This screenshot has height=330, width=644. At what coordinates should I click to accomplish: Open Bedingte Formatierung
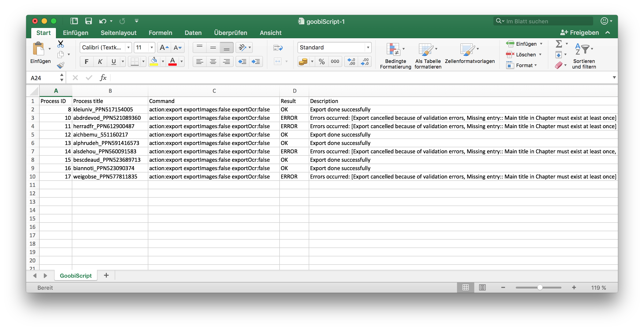[x=395, y=55]
